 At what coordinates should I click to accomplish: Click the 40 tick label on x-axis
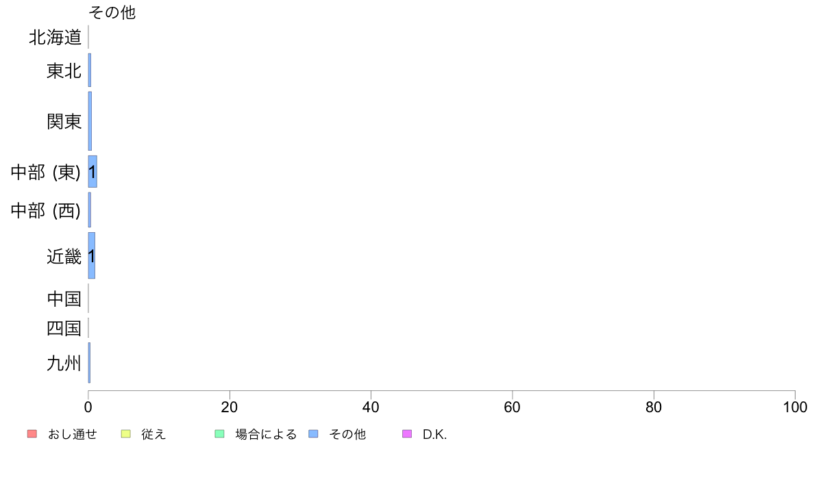(371, 407)
